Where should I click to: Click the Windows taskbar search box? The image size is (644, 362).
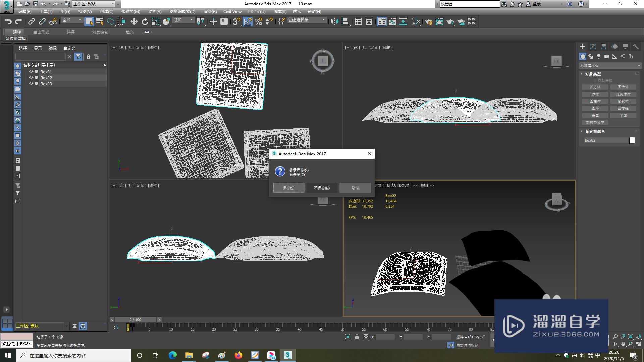(74, 355)
